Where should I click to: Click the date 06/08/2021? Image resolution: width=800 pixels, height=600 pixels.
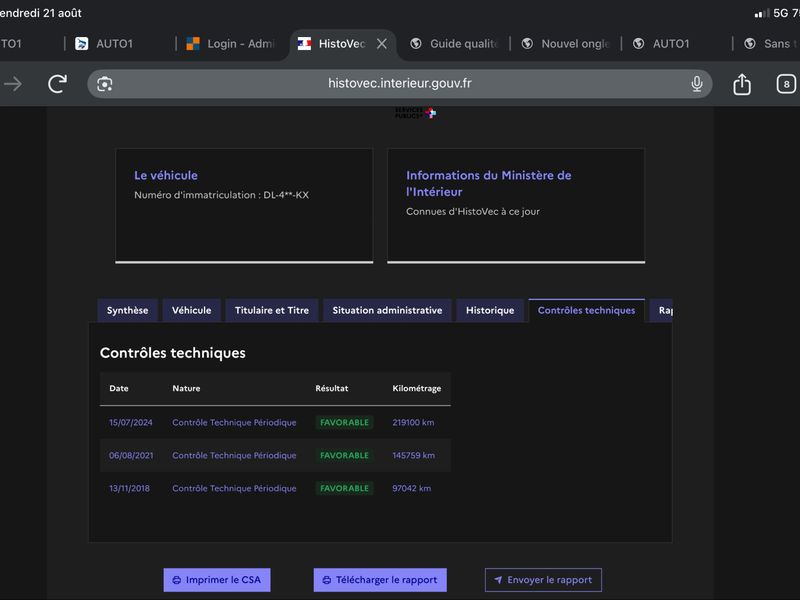[x=131, y=456]
